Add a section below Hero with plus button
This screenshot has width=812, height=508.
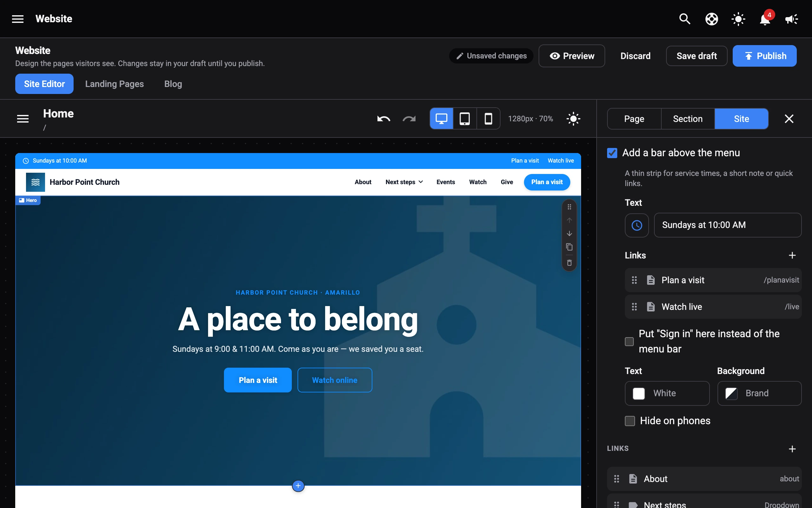[x=298, y=486]
